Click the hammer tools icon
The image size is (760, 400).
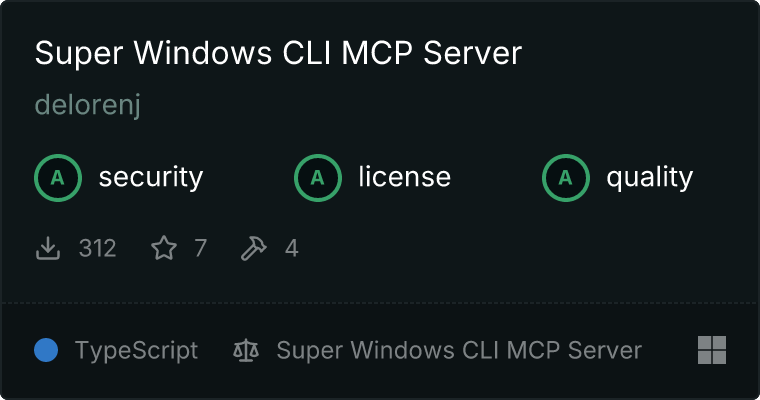[x=253, y=248]
